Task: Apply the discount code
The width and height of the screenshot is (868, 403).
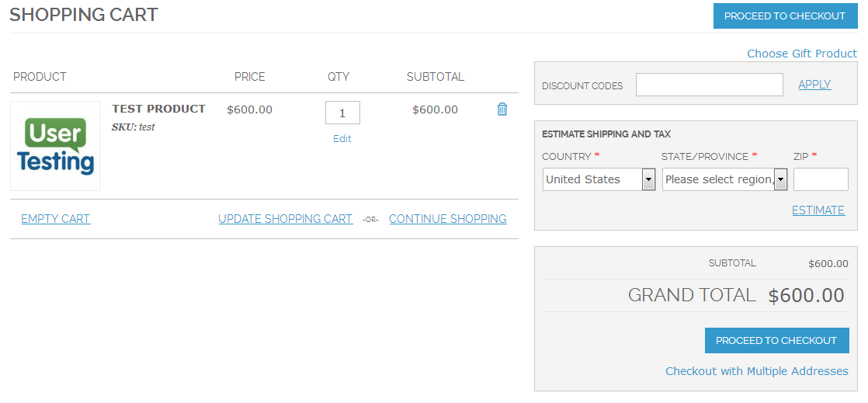Action: pos(814,85)
